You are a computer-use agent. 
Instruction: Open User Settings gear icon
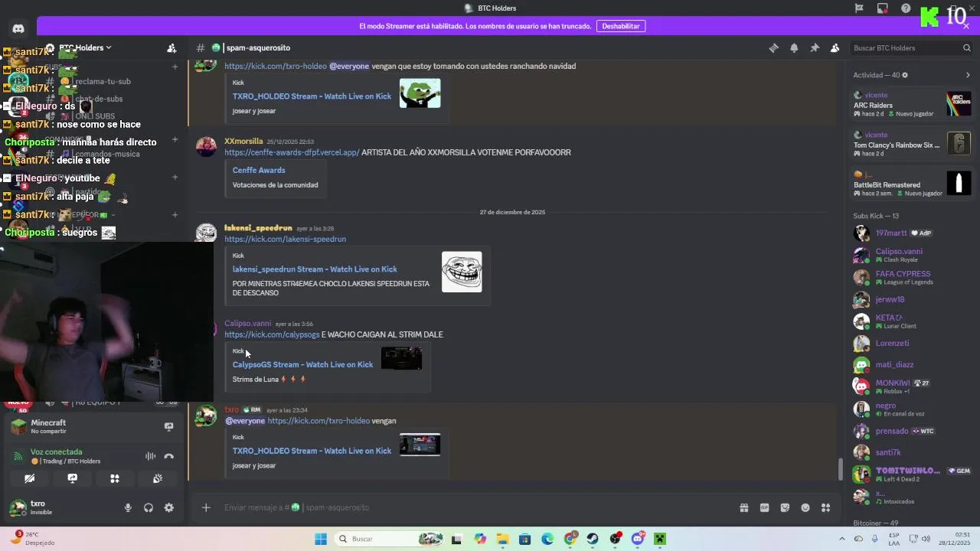click(169, 507)
